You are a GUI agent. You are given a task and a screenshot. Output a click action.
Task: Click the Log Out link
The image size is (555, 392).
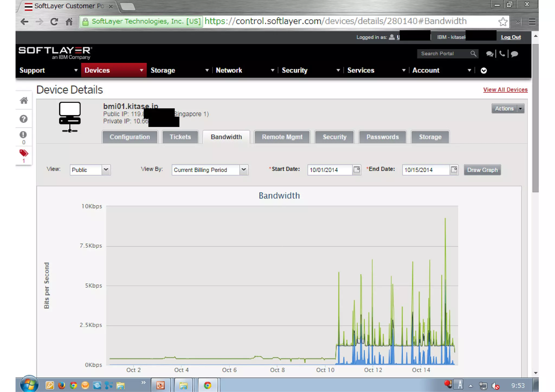(x=511, y=37)
